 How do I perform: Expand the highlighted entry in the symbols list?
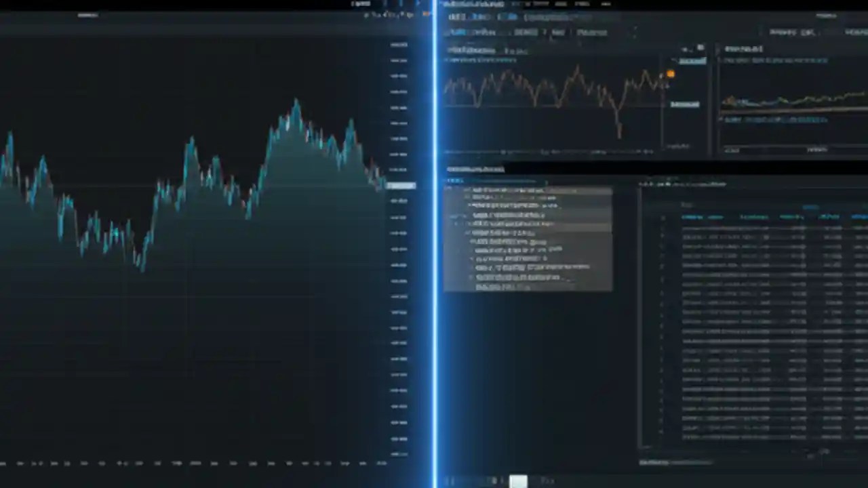(456, 223)
